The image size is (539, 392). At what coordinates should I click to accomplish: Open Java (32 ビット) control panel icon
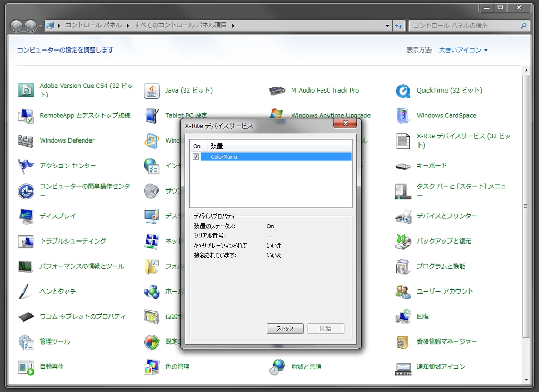coord(152,91)
